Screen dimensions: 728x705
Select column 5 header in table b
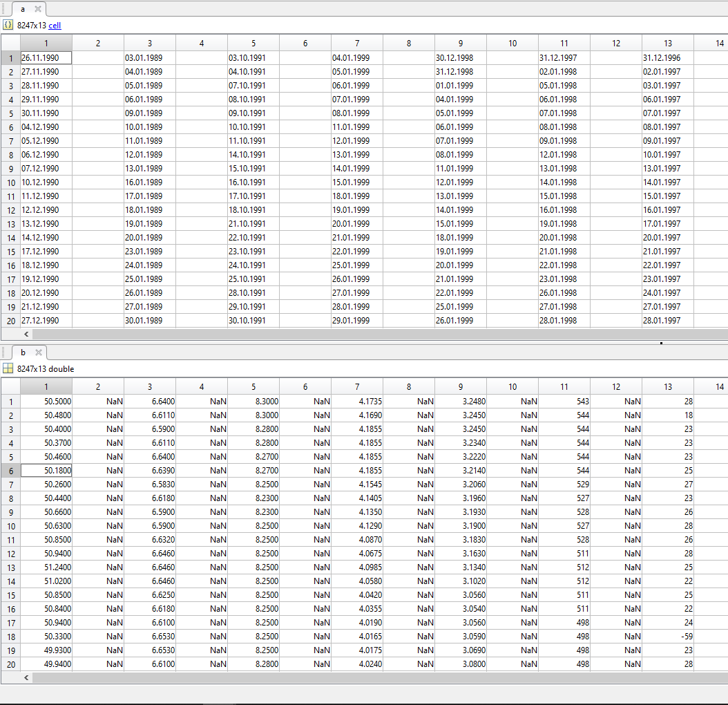pos(253,386)
